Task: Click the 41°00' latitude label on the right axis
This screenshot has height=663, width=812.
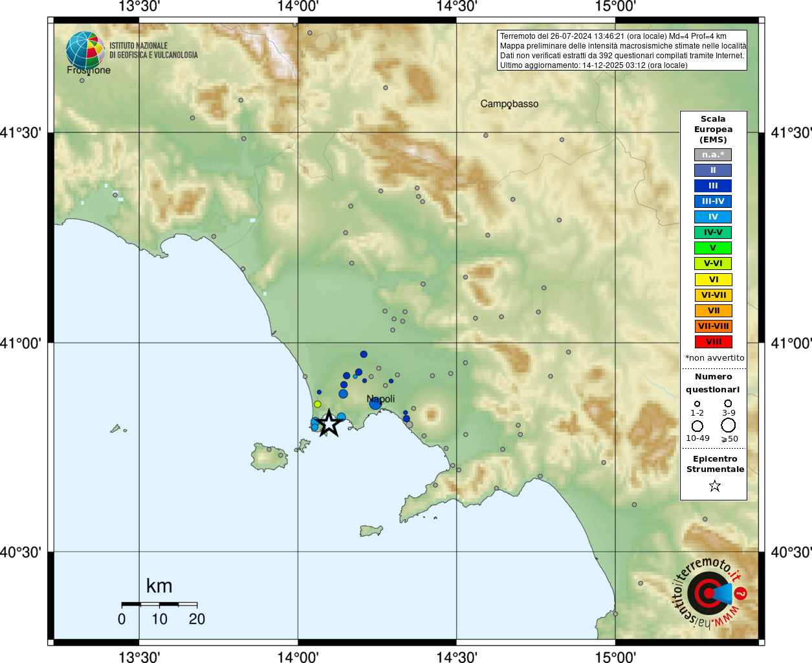Action: coord(791,343)
